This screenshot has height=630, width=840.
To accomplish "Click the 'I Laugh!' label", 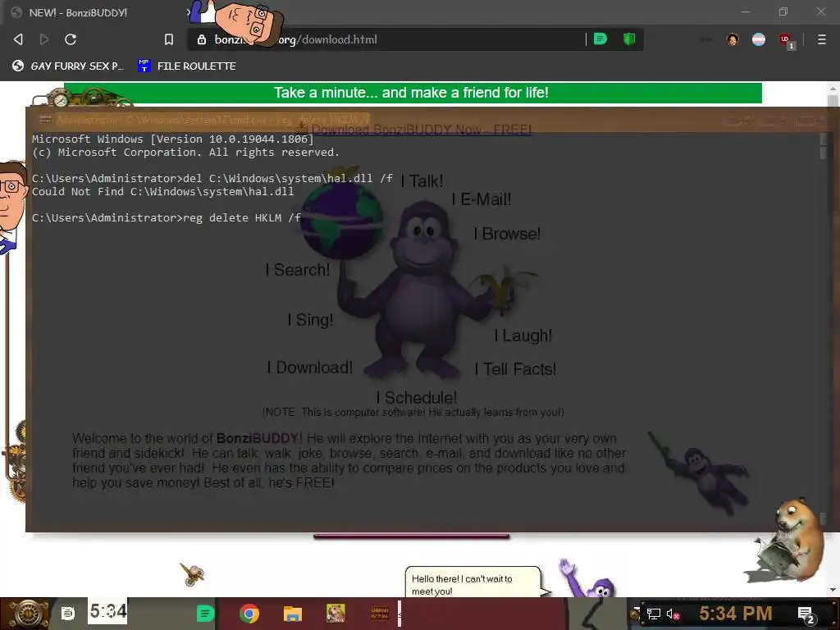I will click(x=523, y=336).
